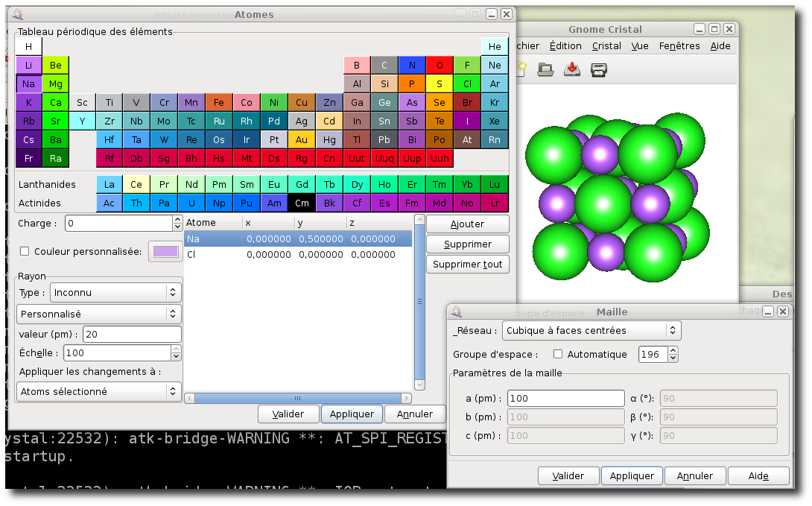The image size is (812, 506).
Task: Open the Fenêtres menu
Action: (x=679, y=46)
